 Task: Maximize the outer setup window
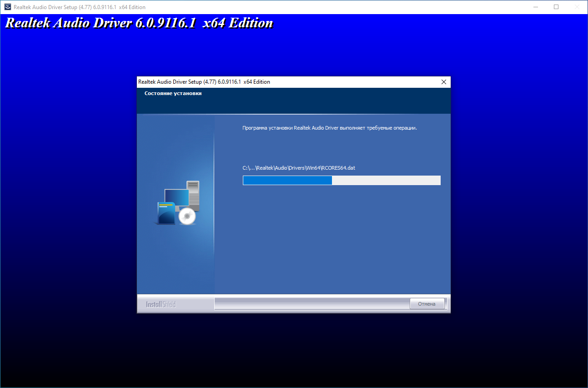pyautogui.click(x=556, y=7)
